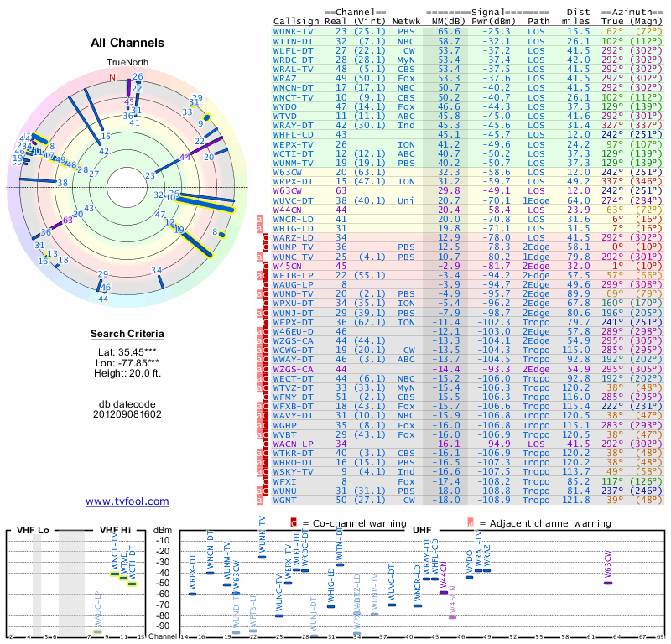Select the WCTI-DT callsign in the table
Screen dimensions: 671x644
(x=294, y=153)
